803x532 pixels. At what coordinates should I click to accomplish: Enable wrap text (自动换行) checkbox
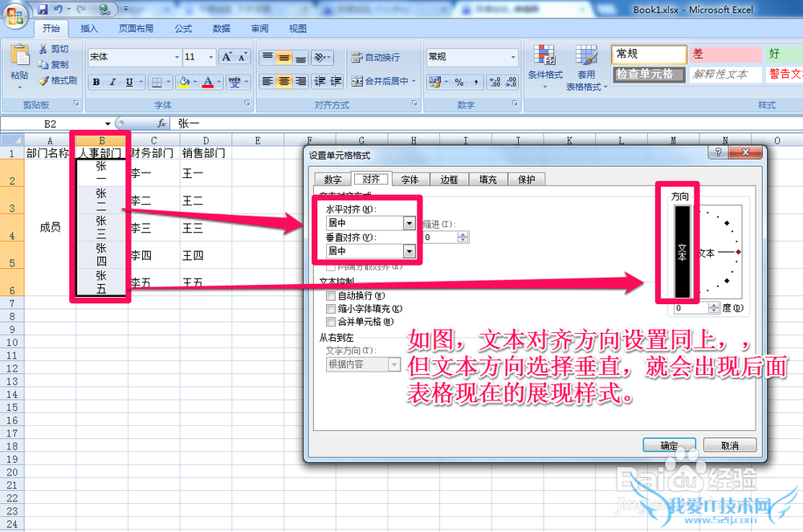pyautogui.click(x=331, y=295)
